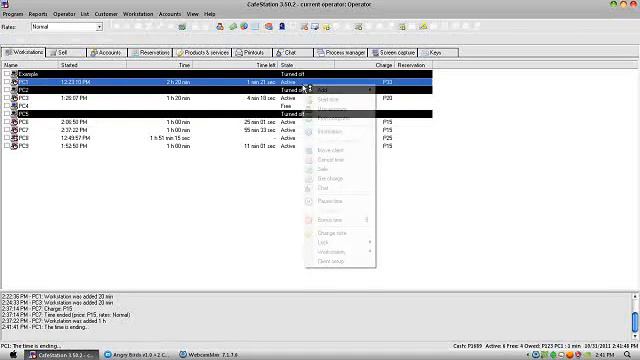The height and width of the screenshot is (360, 640).
Task: Click the log scrollbar up arrow
Action: pos(635,296)
